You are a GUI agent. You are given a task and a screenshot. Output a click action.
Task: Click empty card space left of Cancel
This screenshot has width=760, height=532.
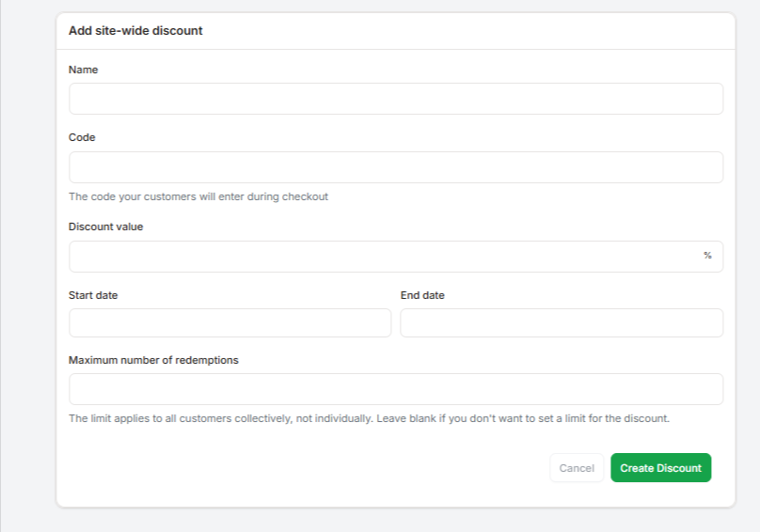[x=301, y=468]
